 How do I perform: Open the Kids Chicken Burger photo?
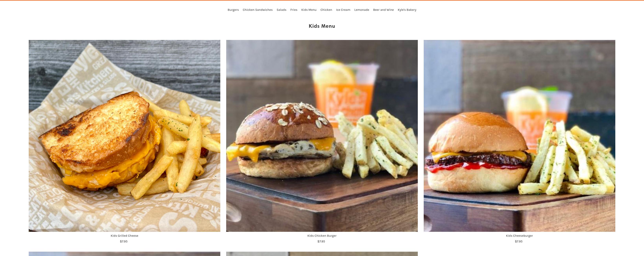click(322, 136)
